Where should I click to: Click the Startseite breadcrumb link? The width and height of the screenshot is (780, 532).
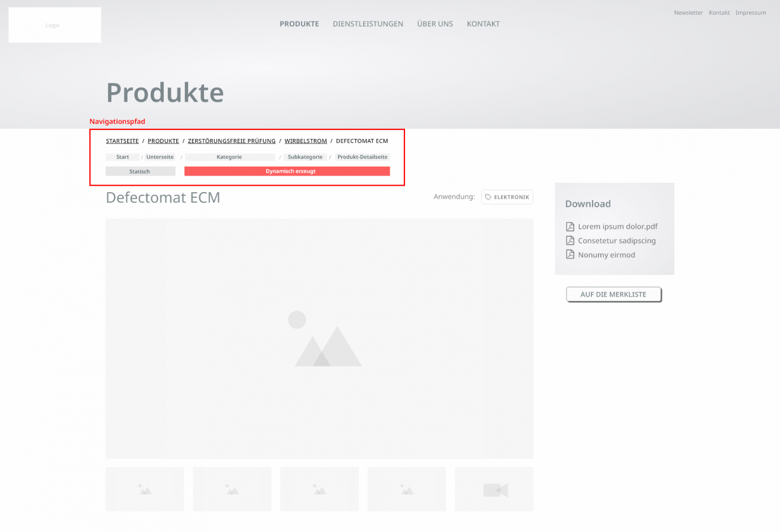point(122,141)
